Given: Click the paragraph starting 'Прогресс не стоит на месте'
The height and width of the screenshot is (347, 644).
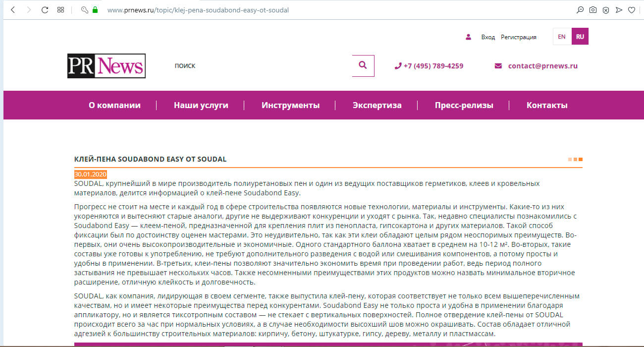Looking at the screenshot, I should point(326,244).
